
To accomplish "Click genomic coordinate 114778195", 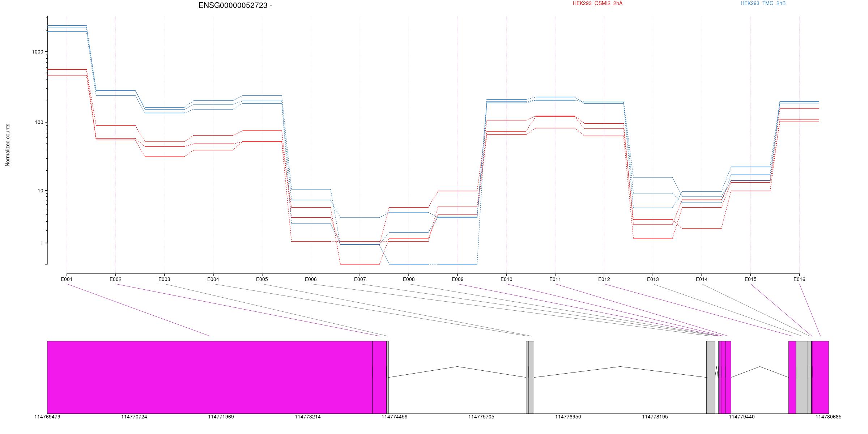I will [655, 417].
